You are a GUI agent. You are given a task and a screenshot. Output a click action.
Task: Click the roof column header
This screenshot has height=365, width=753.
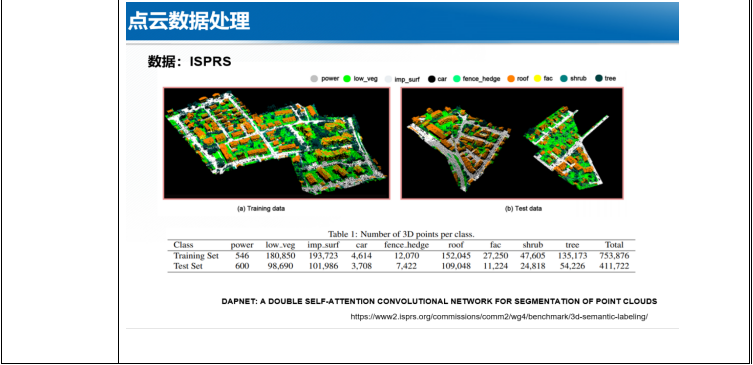point(456,245)
